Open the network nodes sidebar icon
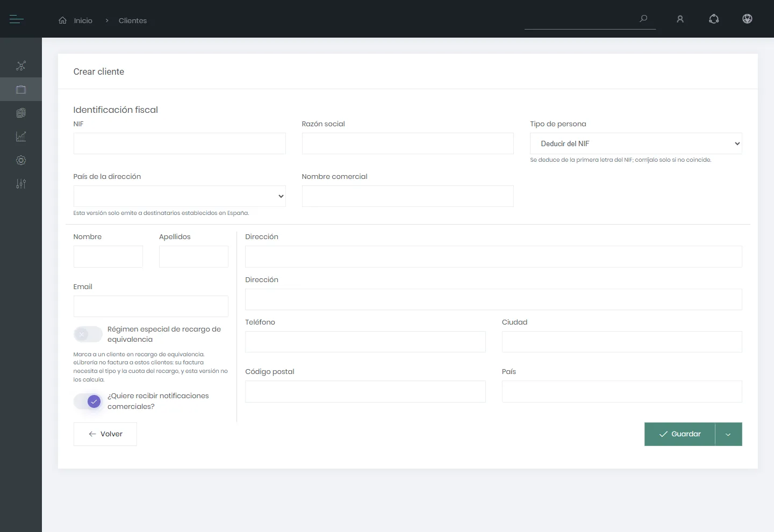The width and height of the screenshot is (774, 532). pos(21,66)
